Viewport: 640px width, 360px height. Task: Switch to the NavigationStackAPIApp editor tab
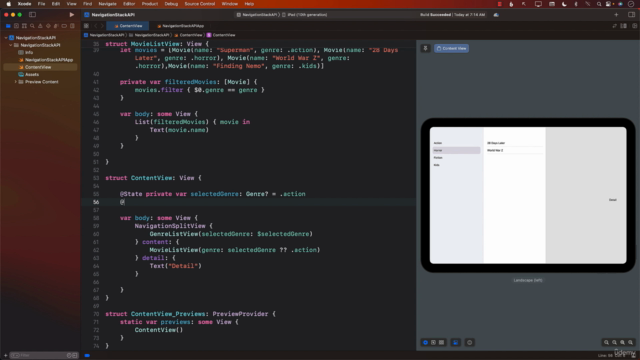(x=180, y=26)
